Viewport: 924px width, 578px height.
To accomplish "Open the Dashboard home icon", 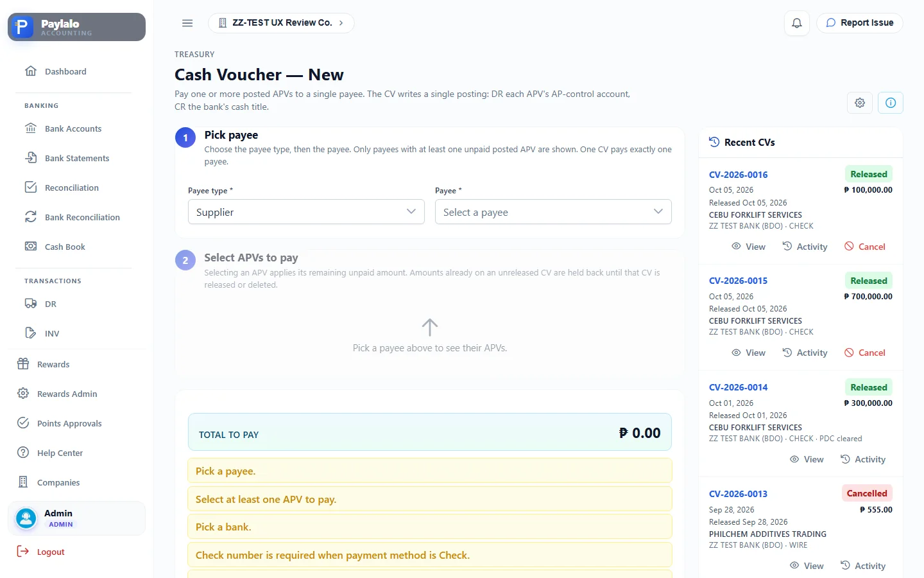I will point(31,71).
